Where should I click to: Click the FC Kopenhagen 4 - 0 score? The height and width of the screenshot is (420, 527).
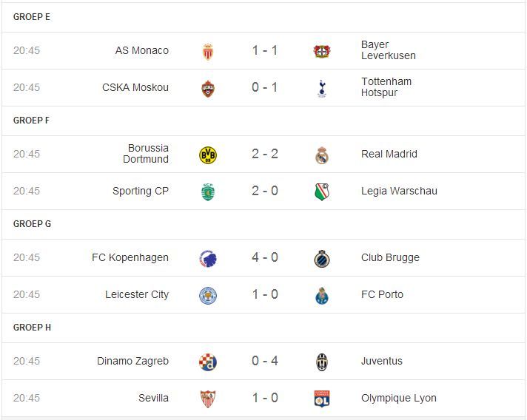[x=265, y=257]
